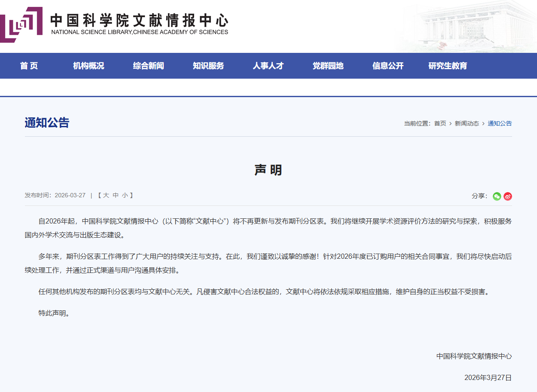The image size is (537, 392).
Task: Set font size to large (大)
Action: (x=106, y=196)
